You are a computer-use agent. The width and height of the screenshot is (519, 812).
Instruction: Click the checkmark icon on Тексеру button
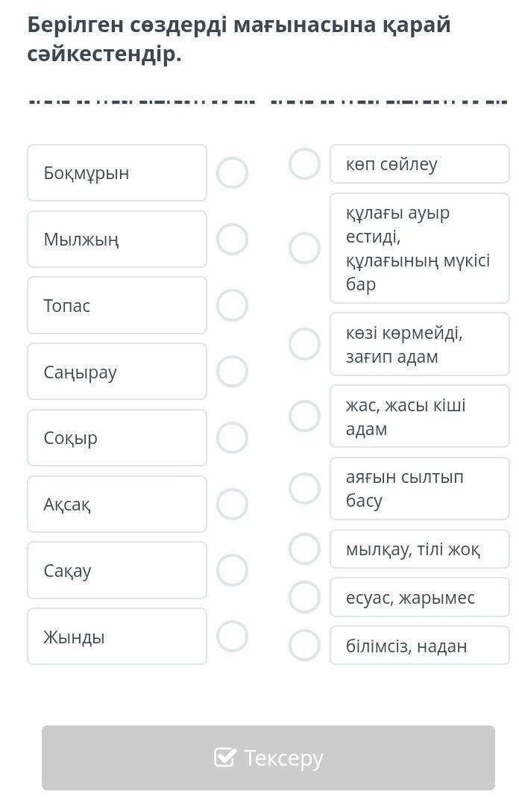point(224,758)
